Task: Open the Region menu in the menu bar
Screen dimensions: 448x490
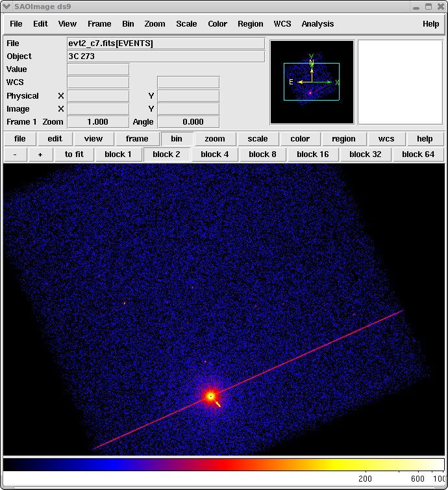Action: pos(250,24)
